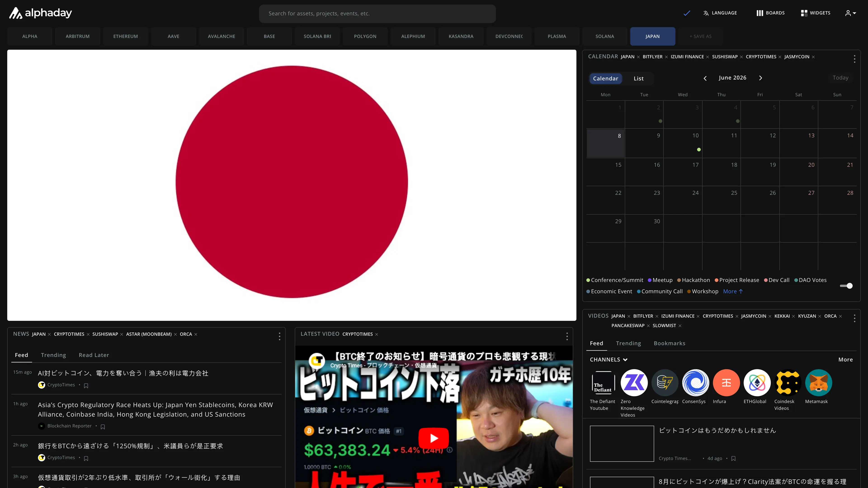Switch to the SOLANA board
The image size is (868, 488).
[x=604, y=36]
